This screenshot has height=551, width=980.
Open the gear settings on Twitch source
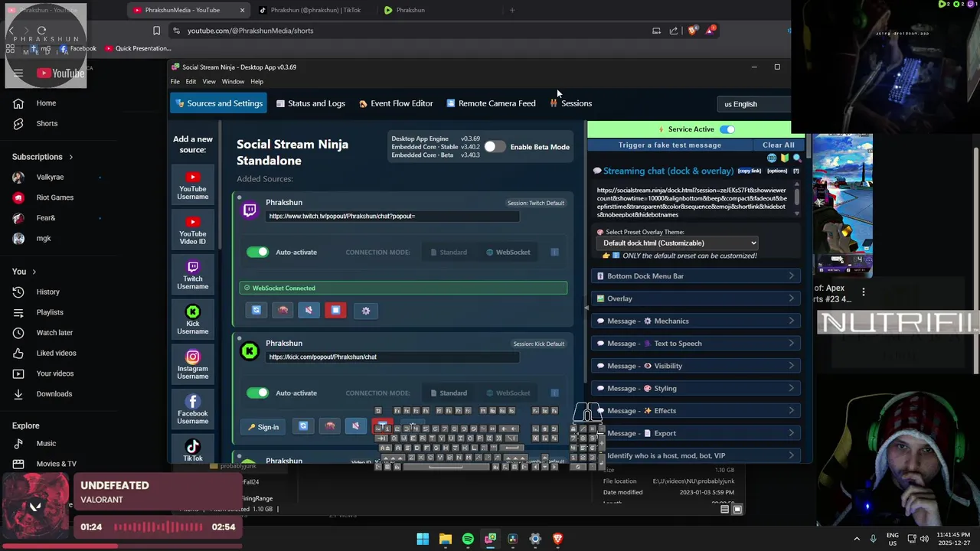(366, 310)
